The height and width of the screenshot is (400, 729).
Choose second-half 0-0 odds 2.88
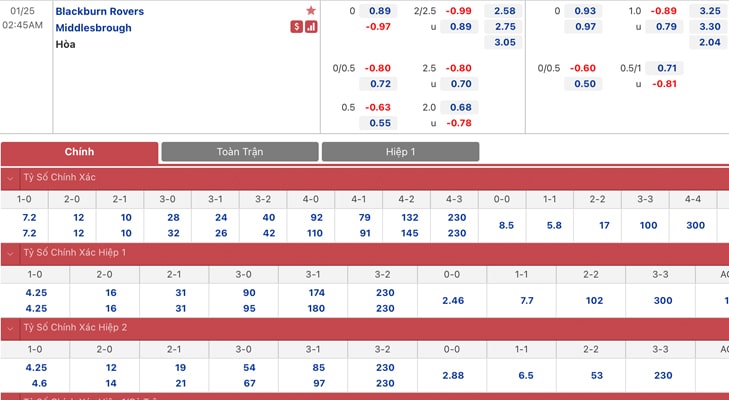(x=452, y=376)
